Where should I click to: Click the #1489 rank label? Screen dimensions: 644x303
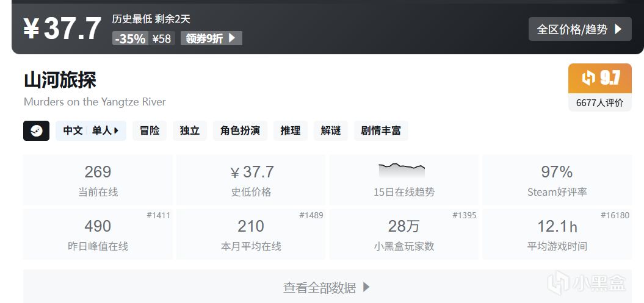tap(311, 215)
